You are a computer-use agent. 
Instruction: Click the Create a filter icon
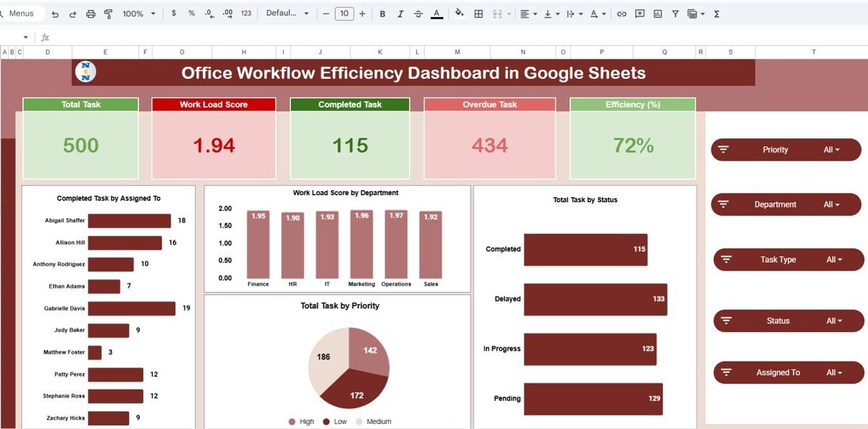tap(675, 14)
